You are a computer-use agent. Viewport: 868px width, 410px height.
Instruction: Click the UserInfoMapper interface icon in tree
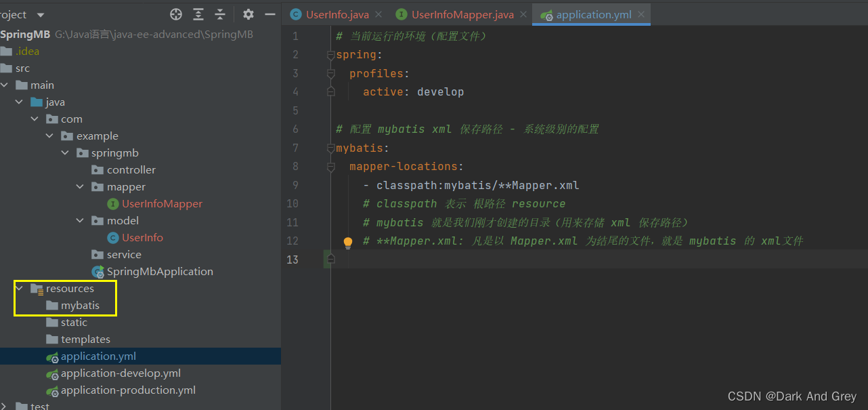113,203
